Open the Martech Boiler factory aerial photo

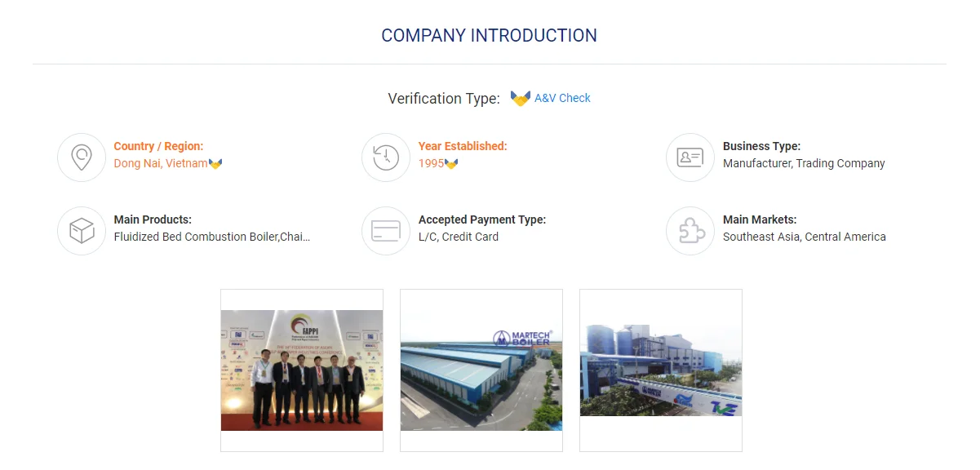(x=481, y=370)
